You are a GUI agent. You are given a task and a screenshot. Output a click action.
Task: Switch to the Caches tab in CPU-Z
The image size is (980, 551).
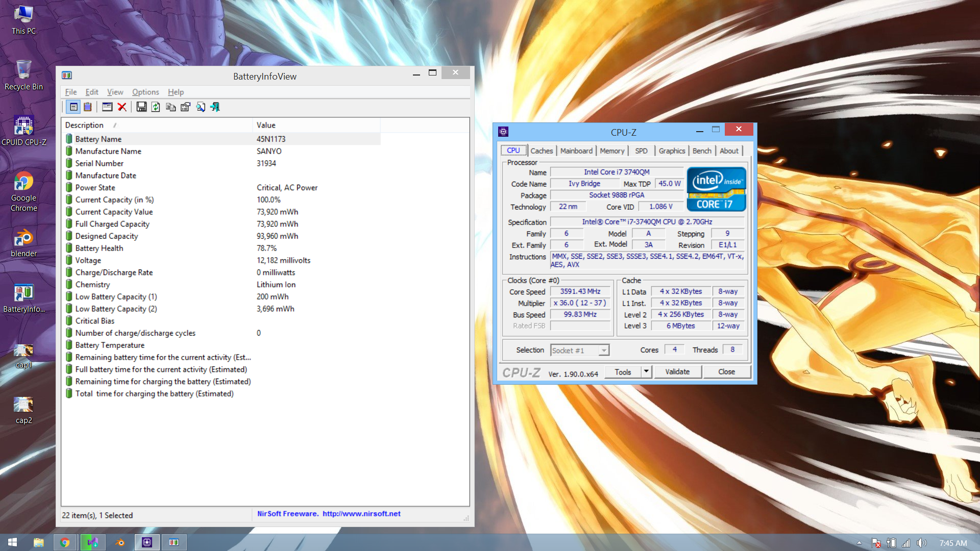tap(542, 151)
